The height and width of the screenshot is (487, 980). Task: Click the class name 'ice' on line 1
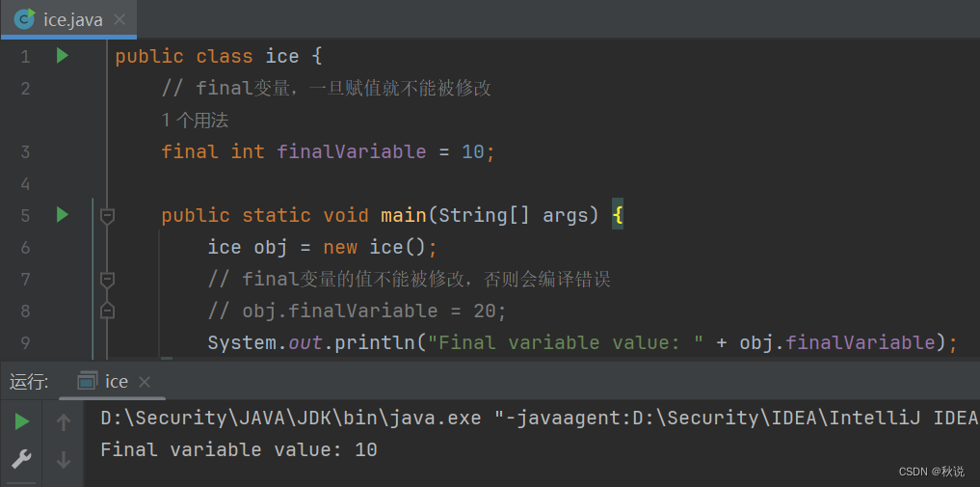(282, 56)
